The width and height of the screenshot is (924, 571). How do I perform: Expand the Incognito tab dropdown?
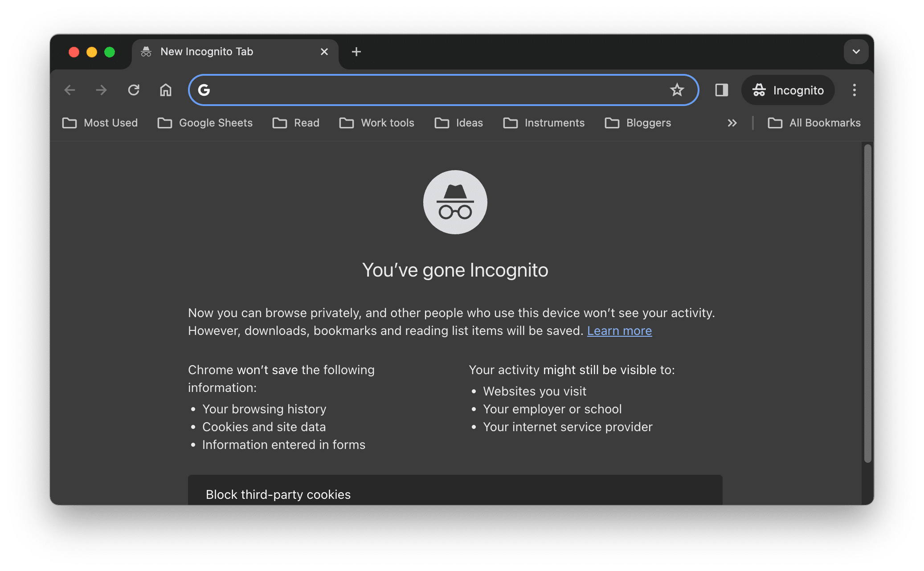point(856,51)
